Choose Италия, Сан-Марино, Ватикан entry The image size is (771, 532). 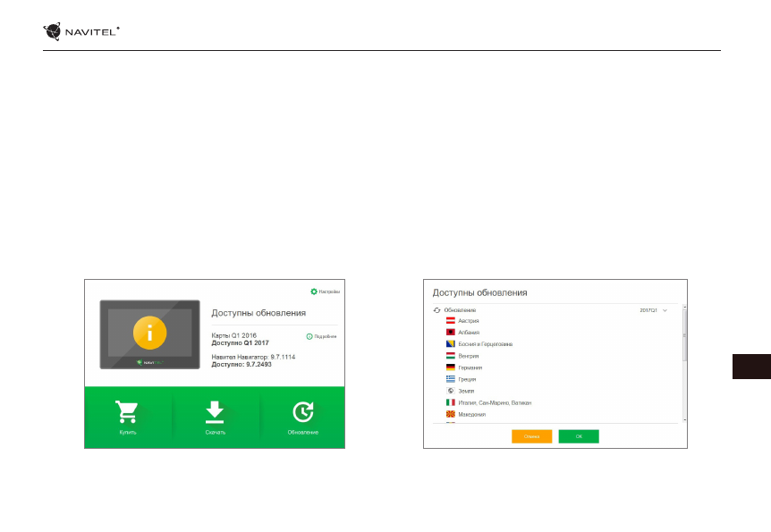494,402
